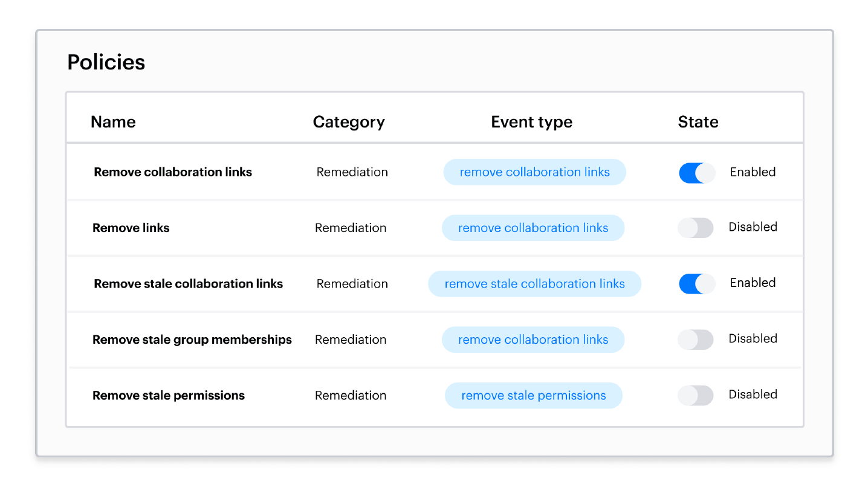The width and height of the screenshot is (868, 496).
Task: Select the Remove stale collaboration links policy name
Action: pos(189,284)
